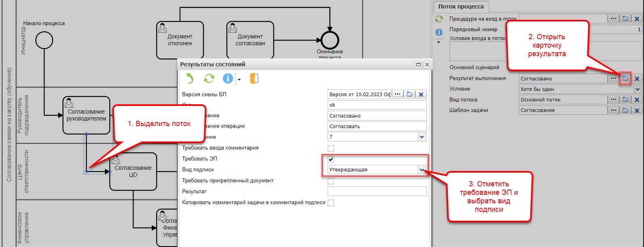The width and height of the screenshot is (644, 247).
Task: Expand the Вид подписи dropdown
Action: 422,170
